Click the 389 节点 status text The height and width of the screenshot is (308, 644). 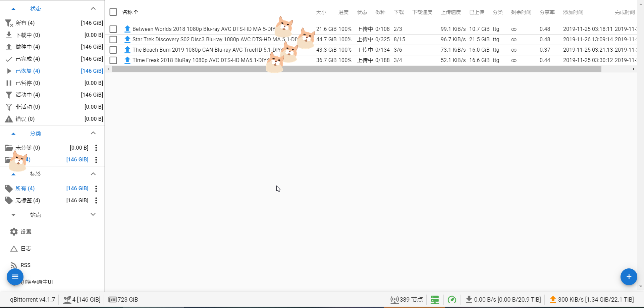[x=411, y=300]
